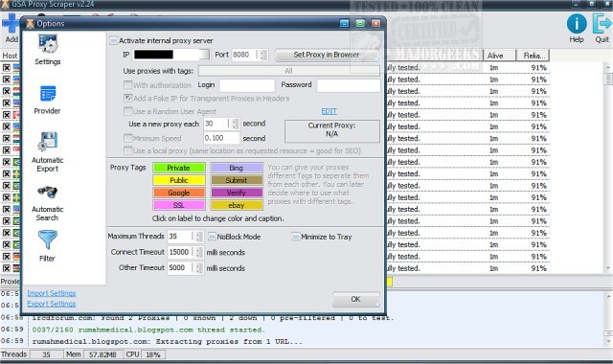The height and width of the screenshot is (364, 613).
Task: Adjust Maximum Threads spinner arrows
Action: (x=198, y=237)
